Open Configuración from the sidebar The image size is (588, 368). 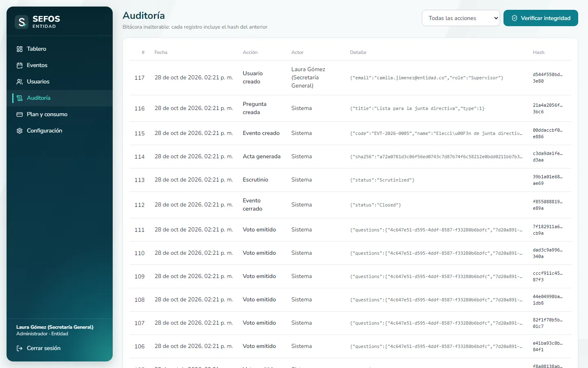point(60,131)
